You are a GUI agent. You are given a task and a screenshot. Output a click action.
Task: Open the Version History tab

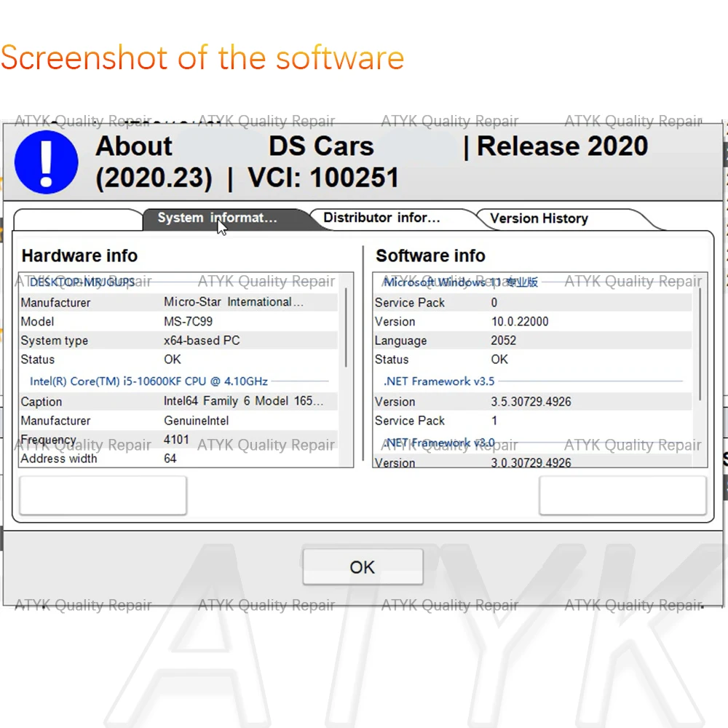(x=557, y=218)
